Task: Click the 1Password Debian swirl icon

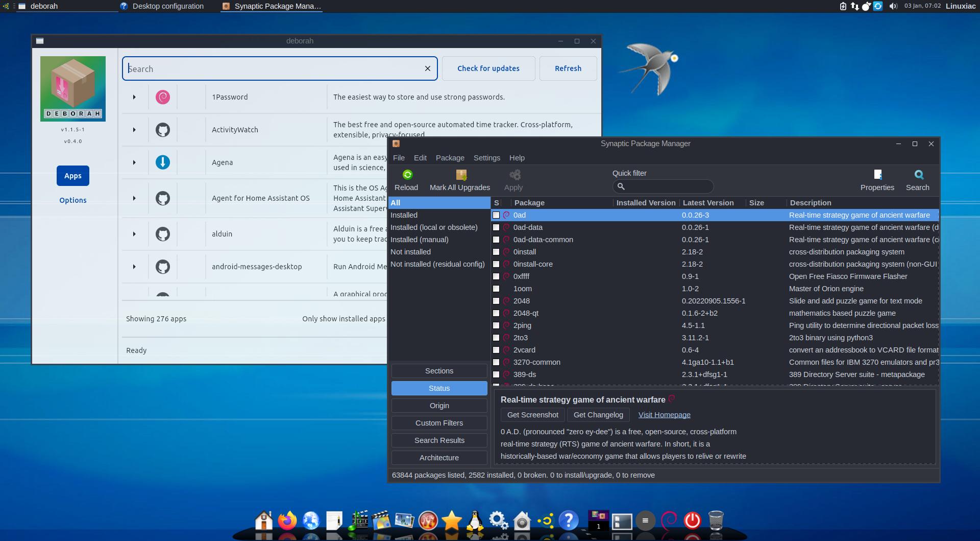Action: click(x=163, y=97)
